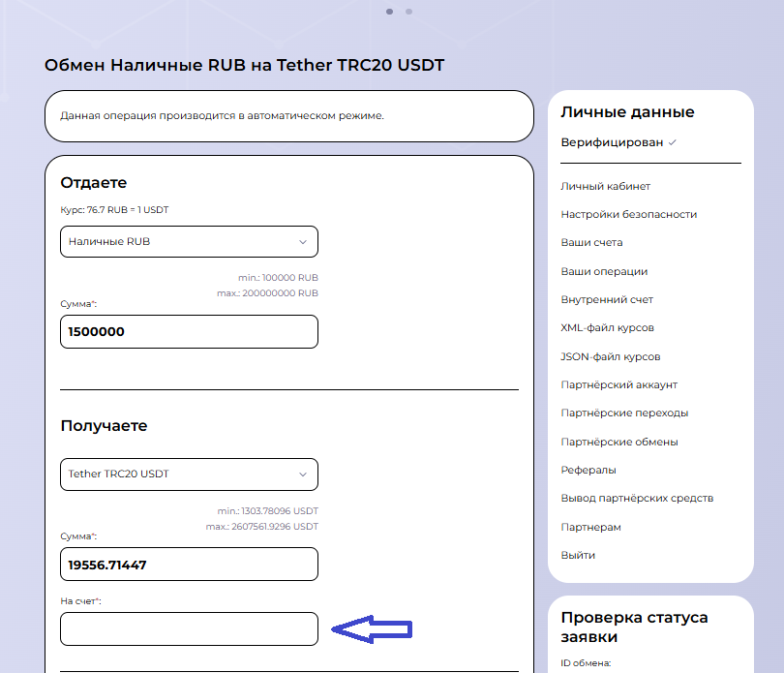Open the Наличные RUB currency dropdown
784x673 pixels.
coord(189,242)
